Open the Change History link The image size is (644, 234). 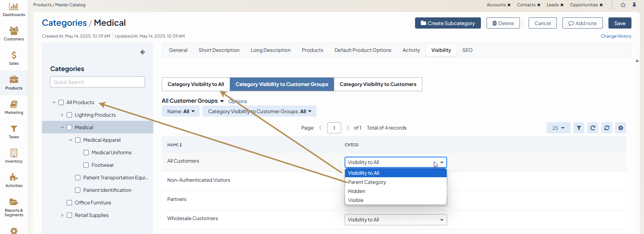616,36
